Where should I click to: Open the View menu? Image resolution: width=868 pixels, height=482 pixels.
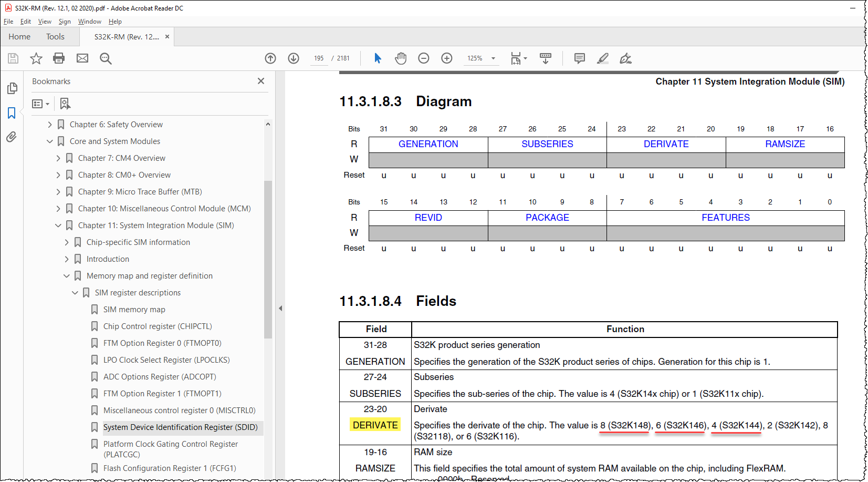[x=45, y=22]
